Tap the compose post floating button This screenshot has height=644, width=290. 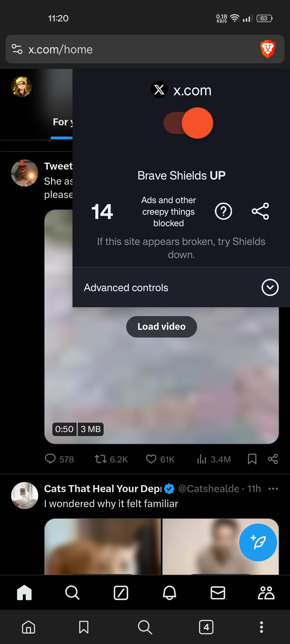tap(258, 542)
